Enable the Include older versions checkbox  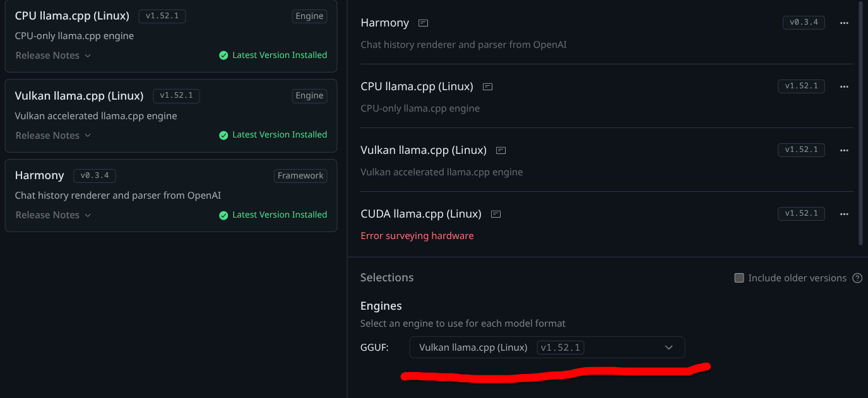click(739, 278)
